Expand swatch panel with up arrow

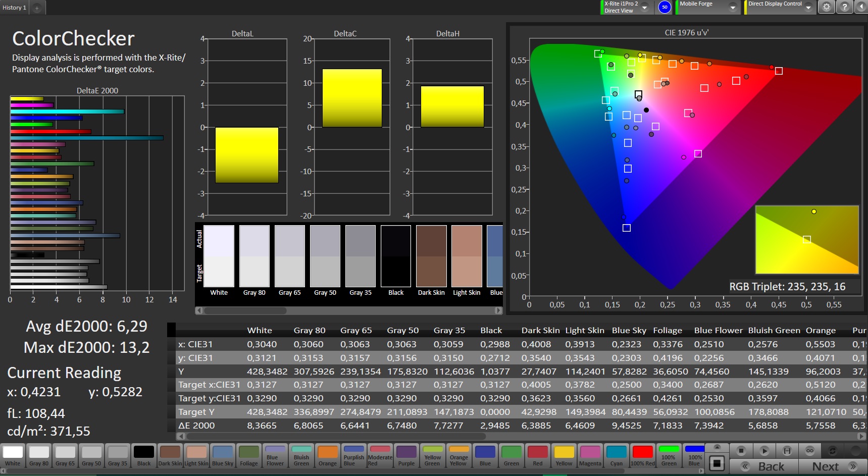(x=717, y=448)
